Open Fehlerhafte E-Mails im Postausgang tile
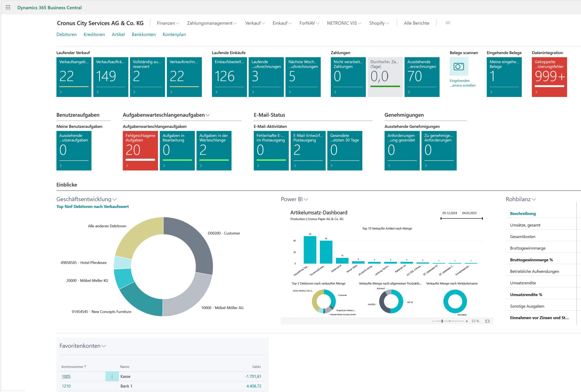Viewport: 581px width, 392px height. 271,151
